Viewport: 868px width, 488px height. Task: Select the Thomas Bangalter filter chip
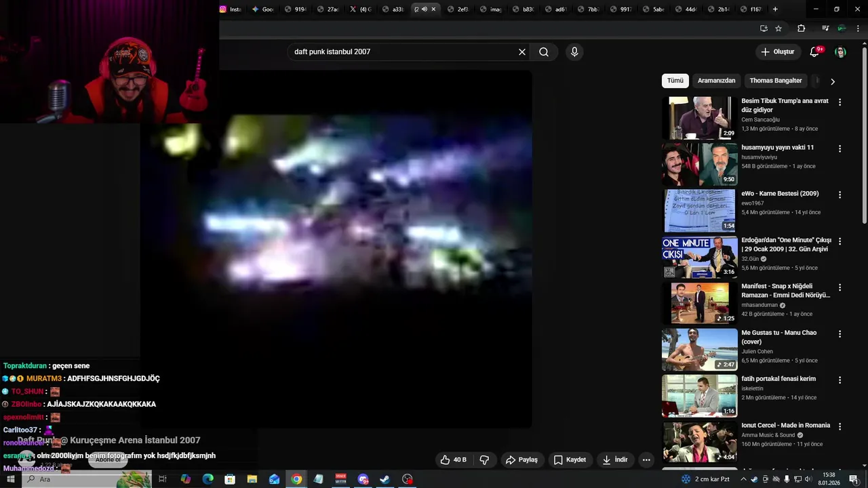(x=776, y=81)
